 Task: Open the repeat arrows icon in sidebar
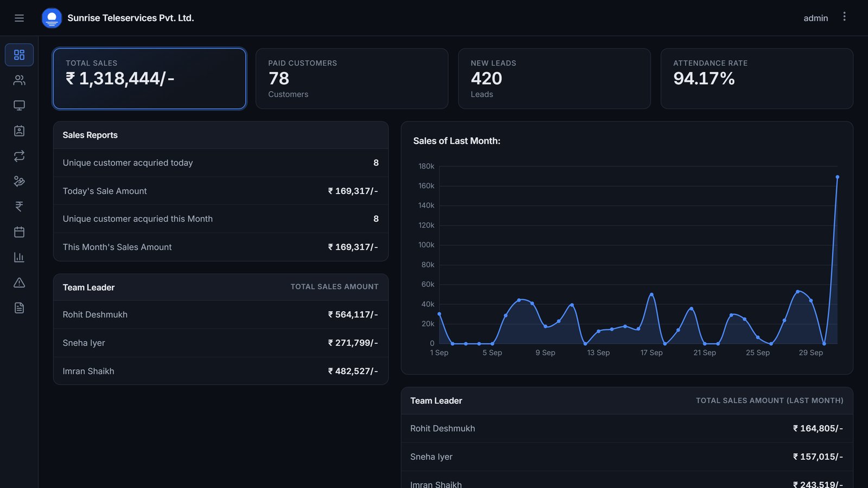click(19, 156)
